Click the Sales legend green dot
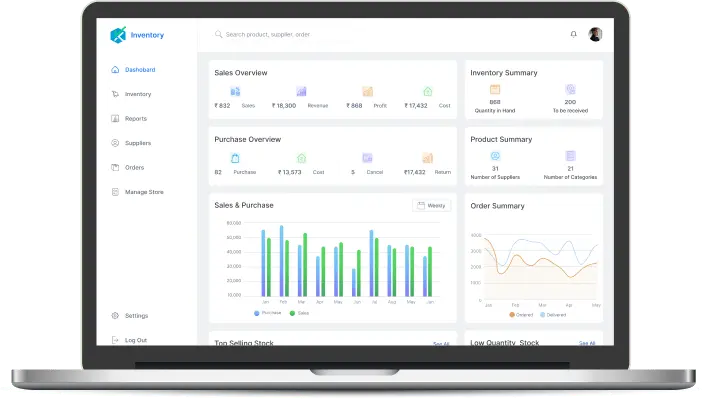 pos(292,313)
